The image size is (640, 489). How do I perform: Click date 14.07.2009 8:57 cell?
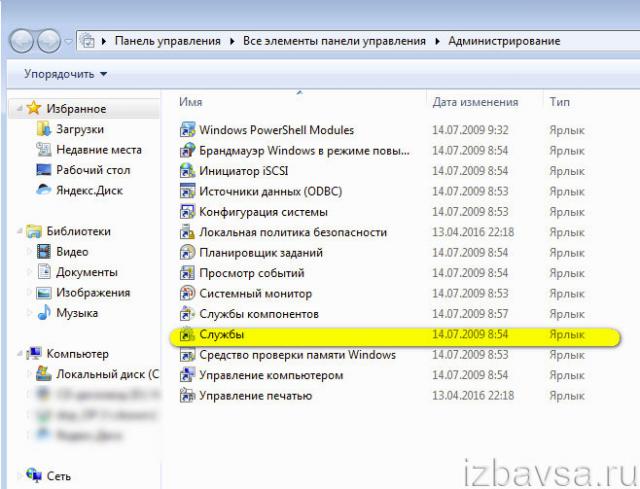click(x=470, y=314)
